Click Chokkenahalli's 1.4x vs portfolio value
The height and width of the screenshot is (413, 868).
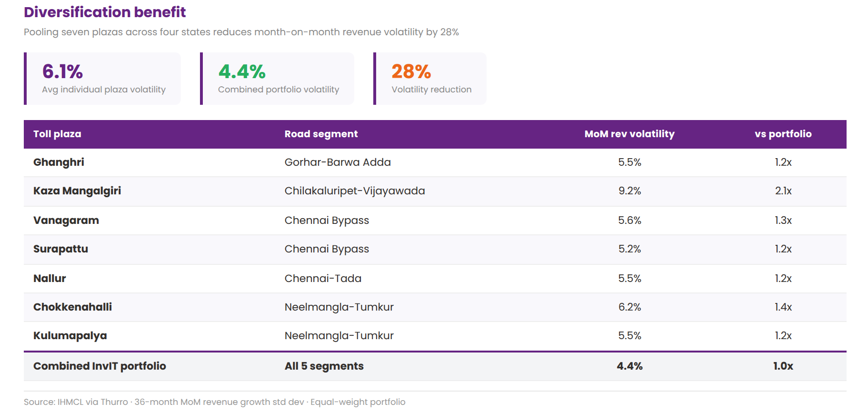pos(783,307)
